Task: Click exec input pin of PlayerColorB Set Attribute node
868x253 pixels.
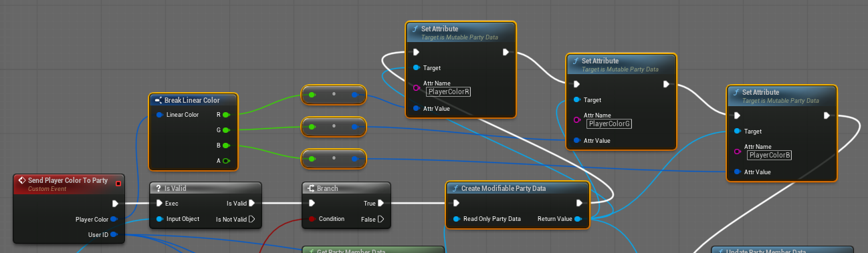Action: [x=737, y=115]
